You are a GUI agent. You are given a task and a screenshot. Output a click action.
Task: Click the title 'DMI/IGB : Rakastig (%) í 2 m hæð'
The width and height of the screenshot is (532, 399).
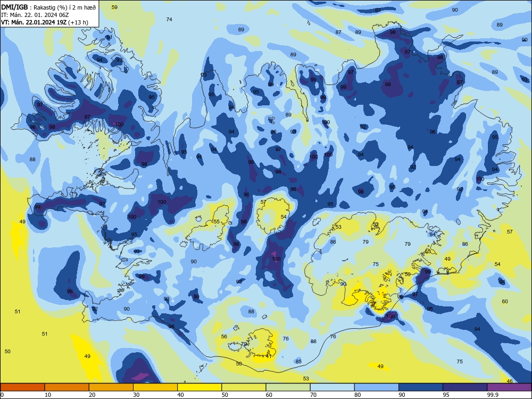[48, 7]
